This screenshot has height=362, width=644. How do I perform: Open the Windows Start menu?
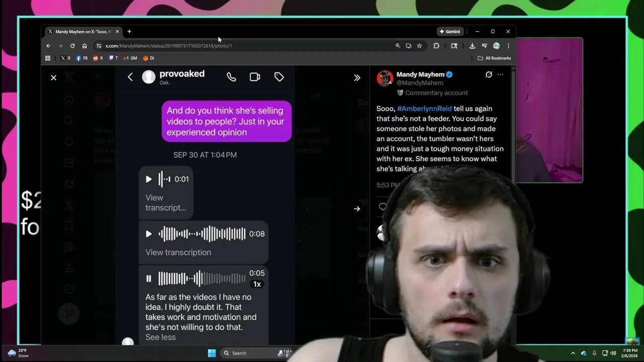(x=212, y=353)
